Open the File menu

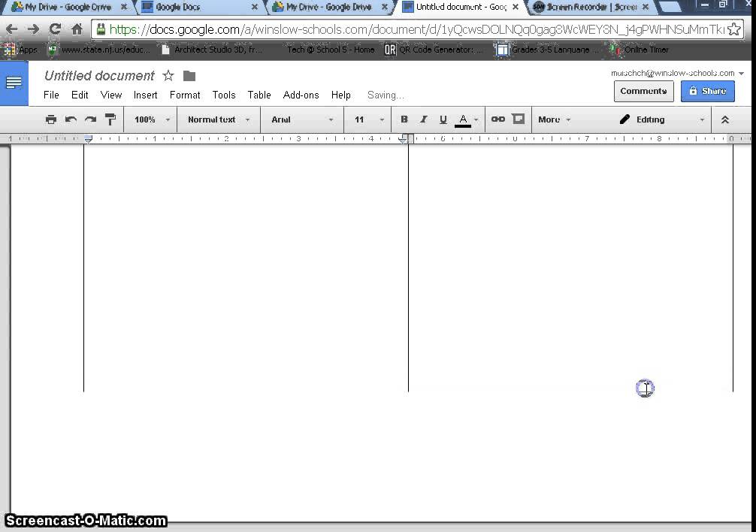tap(51, 95)
